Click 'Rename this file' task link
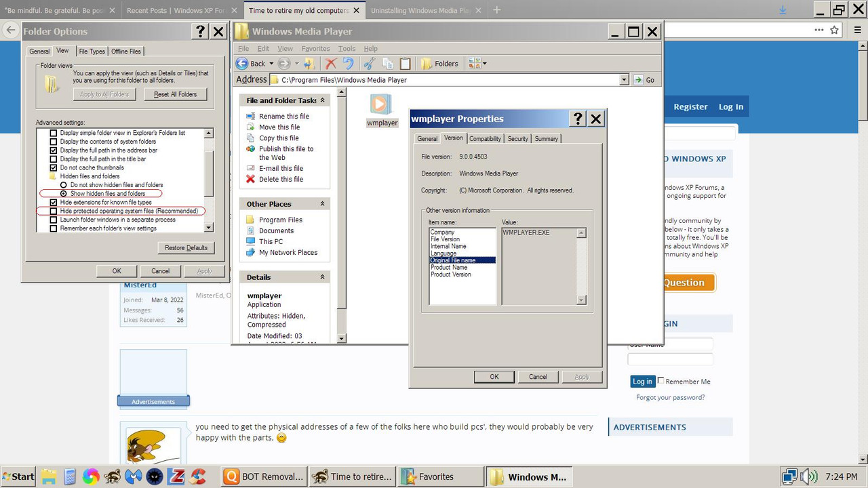This screenshot has height=488, width=868. (x=283, y=117)
